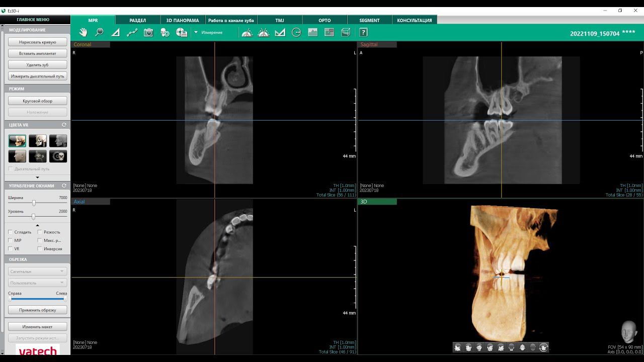
Task: Adjust the Уровень slider handle
Action: pos(33,217)
